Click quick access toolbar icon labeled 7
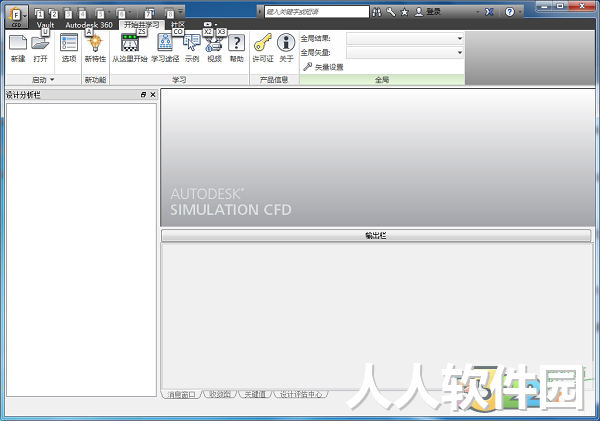This screenshot has height=421, width=600. (x=149, y=14)
